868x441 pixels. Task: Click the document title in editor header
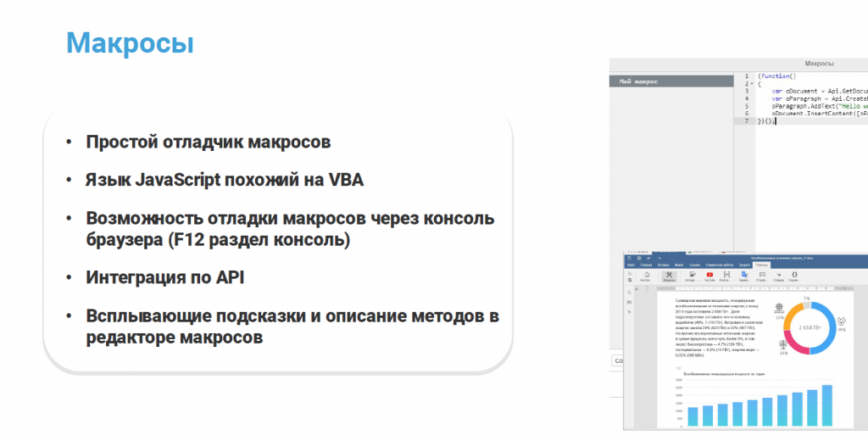tap(782, 258)
